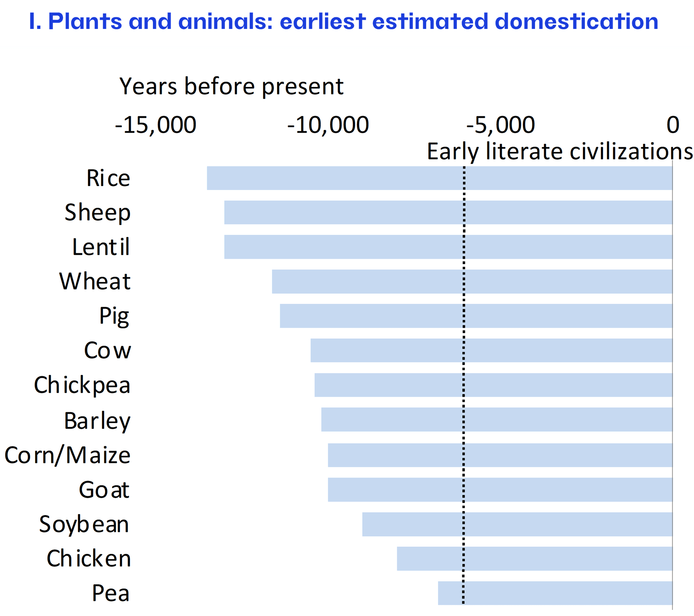
Task: Click the Chickpea category label
Action: tap(82, 385)
